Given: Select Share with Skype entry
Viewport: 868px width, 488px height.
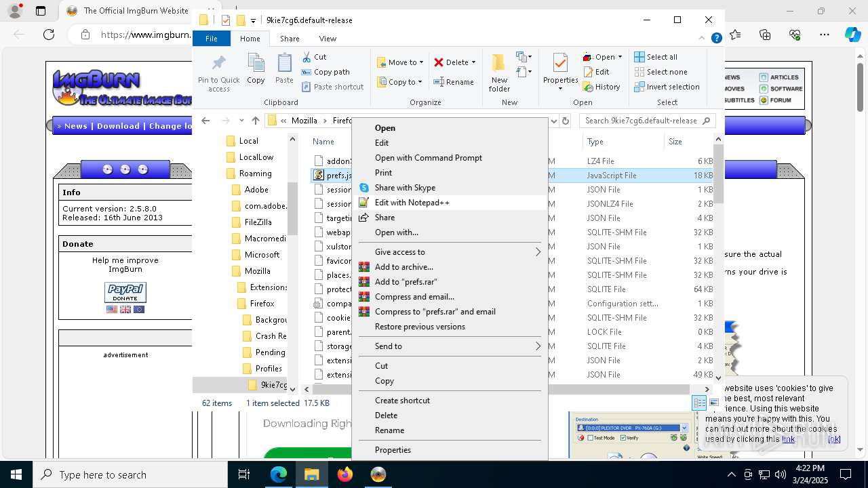Looking at the screenshot, I should (x=450, y=188).
